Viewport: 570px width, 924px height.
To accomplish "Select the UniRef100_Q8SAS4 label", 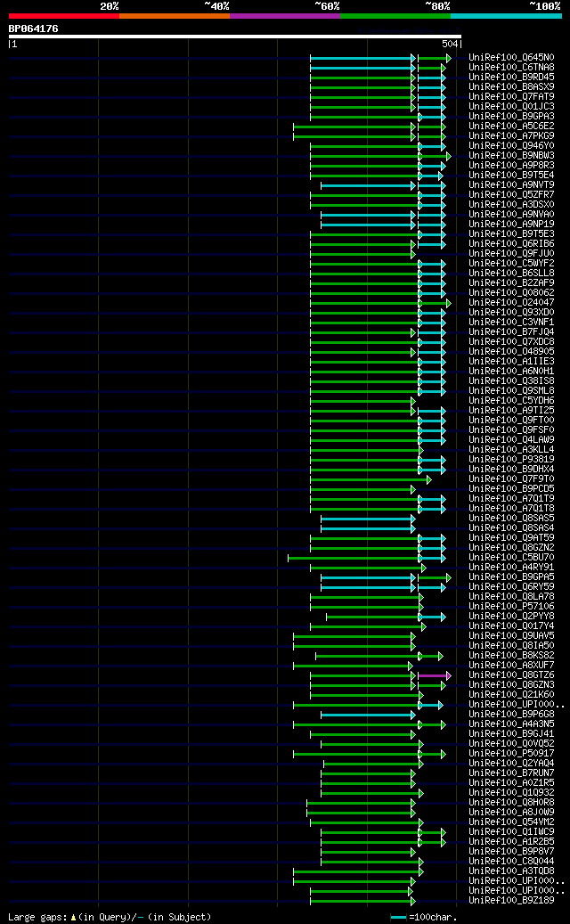I will [511, 528].
